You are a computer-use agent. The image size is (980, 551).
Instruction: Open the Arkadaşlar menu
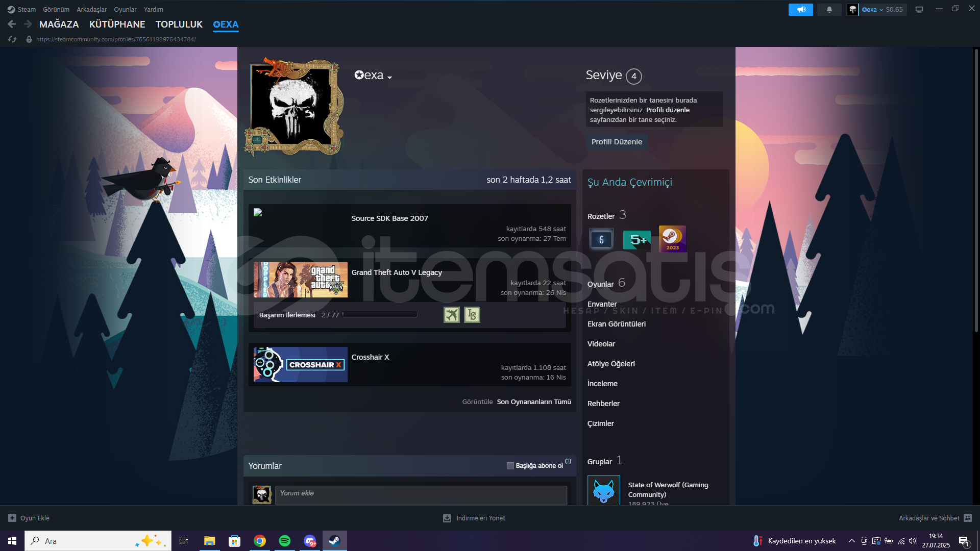click(x=92, y=10)
